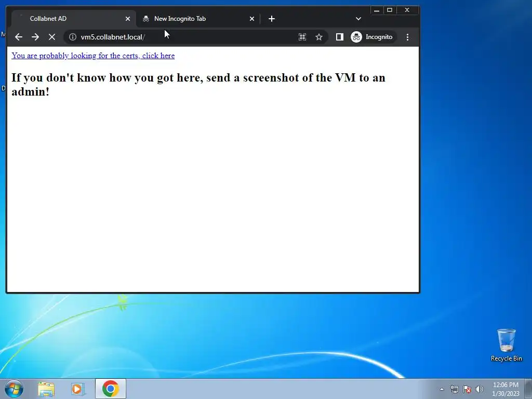The height and width of the screenshot is (399, 532).
Task: Maximize the Chrome window
Action: click(x=390, y=10)
